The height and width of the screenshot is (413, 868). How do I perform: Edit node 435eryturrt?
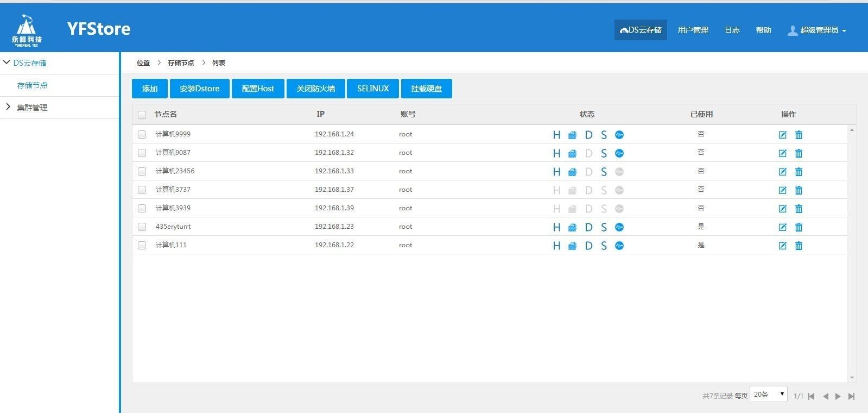(x=782, y=227)
